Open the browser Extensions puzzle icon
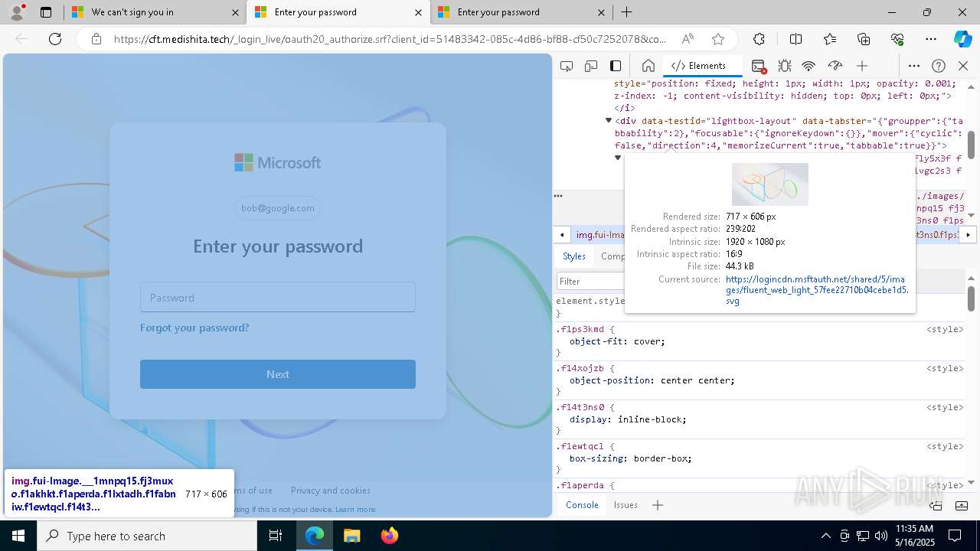The image size is (980, 551). [759, 39]
